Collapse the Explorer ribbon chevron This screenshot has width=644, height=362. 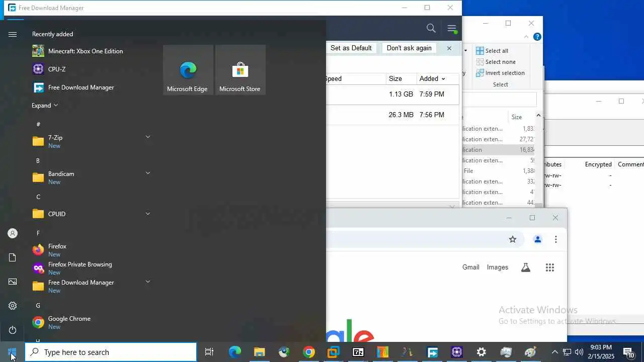[526, 37]
